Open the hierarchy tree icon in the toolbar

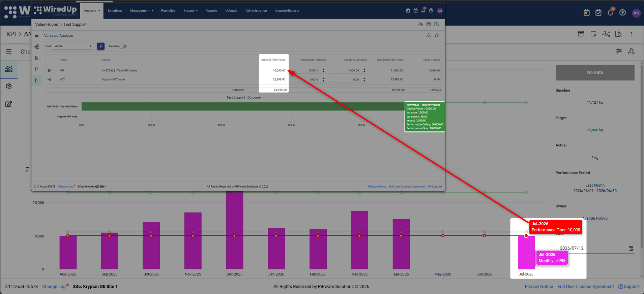606,34
